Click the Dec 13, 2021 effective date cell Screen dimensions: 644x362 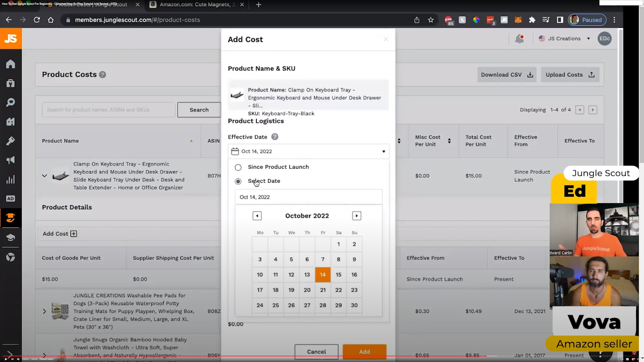tap(530, 311)
